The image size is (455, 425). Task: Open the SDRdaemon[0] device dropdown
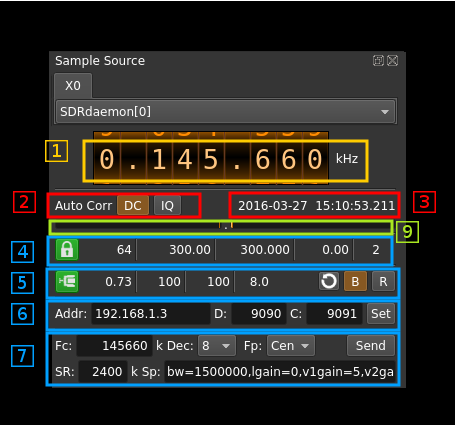coord(226,111)
